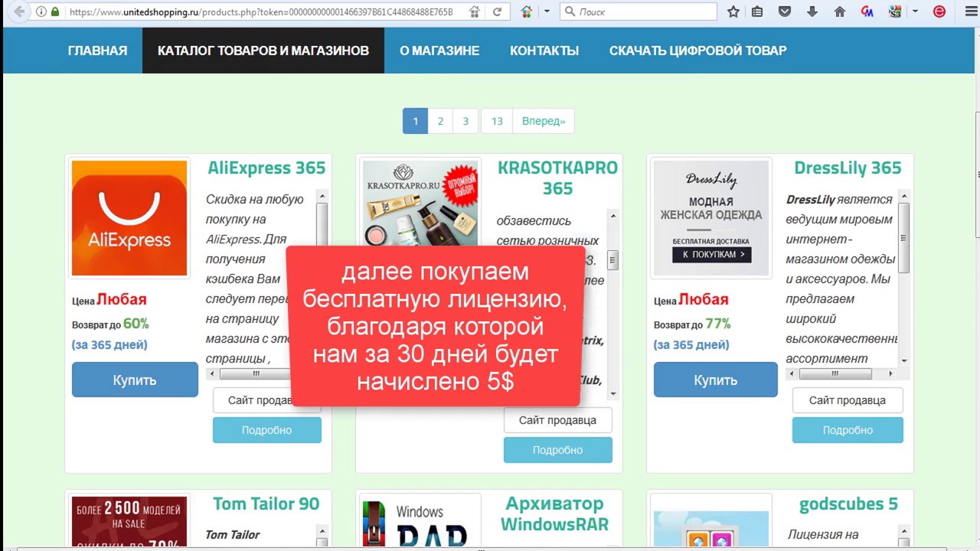This screenshot has width=980, height=551.
Task: Click the search field in Firefox toolbar
Action: pyautogui.click(x=639, y=11)
